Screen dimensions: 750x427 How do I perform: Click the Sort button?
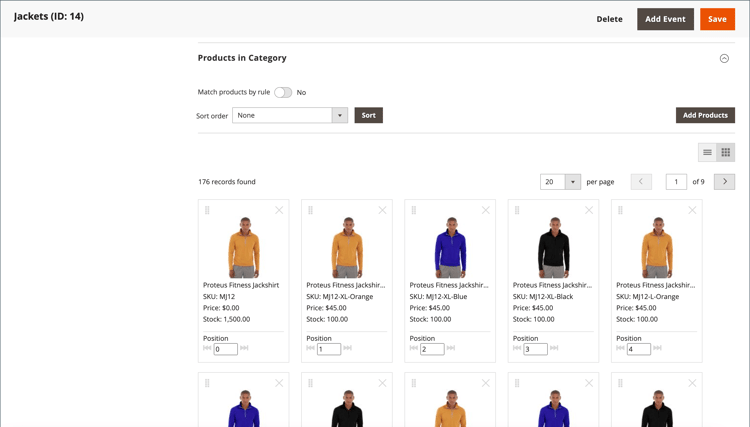pyautogui.click(x=368, y=115)
